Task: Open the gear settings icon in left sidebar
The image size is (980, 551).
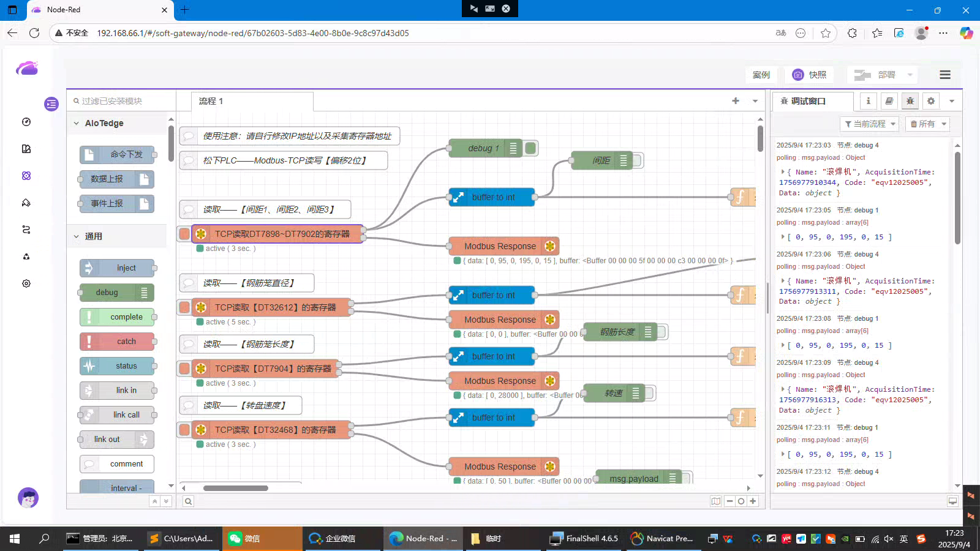Action: pyautogui.click(x=26, y=283)
